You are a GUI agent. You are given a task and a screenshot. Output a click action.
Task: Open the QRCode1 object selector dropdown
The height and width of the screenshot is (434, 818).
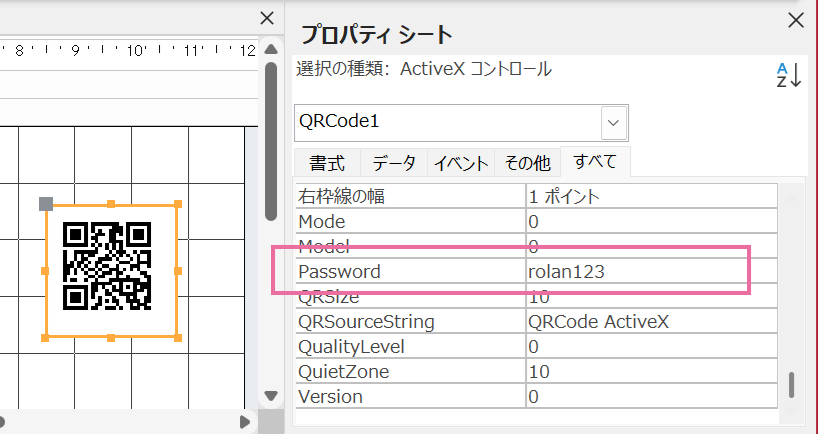(x=614, y=123)
